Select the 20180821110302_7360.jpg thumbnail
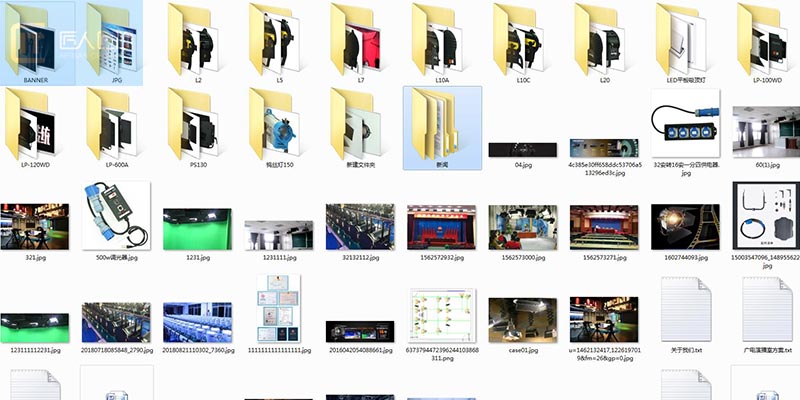 coord(197,322)
